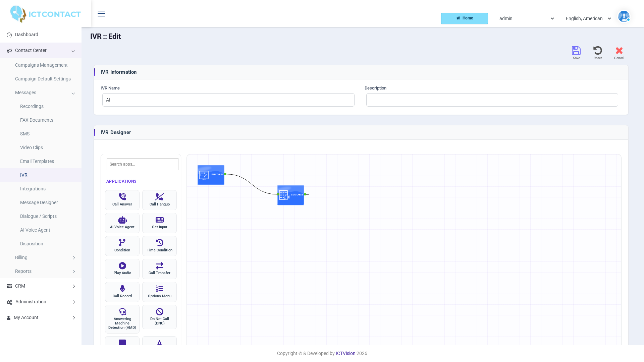Select the Play Audio application

click(122, 269)
